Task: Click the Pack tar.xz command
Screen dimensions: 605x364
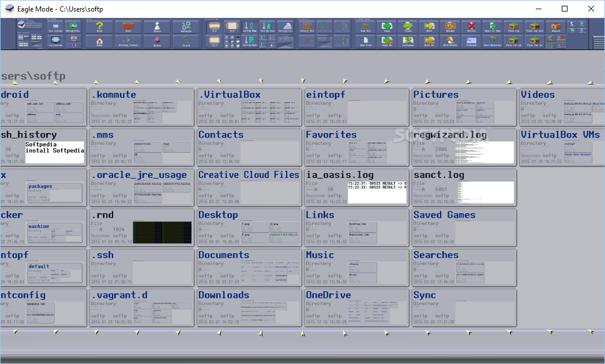Action: pos(535,41)
